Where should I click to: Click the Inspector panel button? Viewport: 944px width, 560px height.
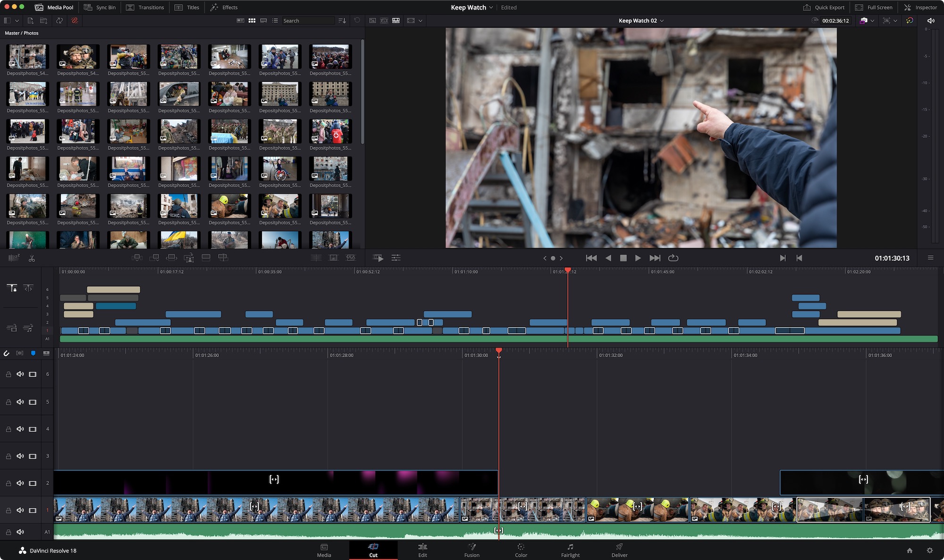pos(922,8)
